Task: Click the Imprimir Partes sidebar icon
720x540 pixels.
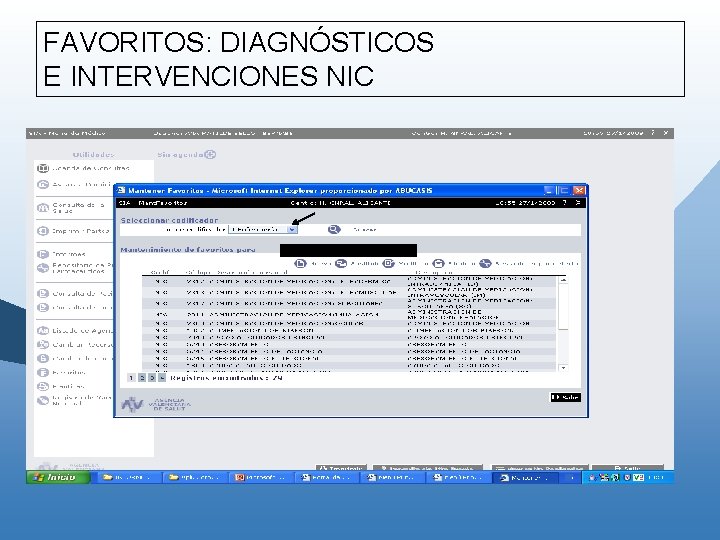Action: coord(43,231)
